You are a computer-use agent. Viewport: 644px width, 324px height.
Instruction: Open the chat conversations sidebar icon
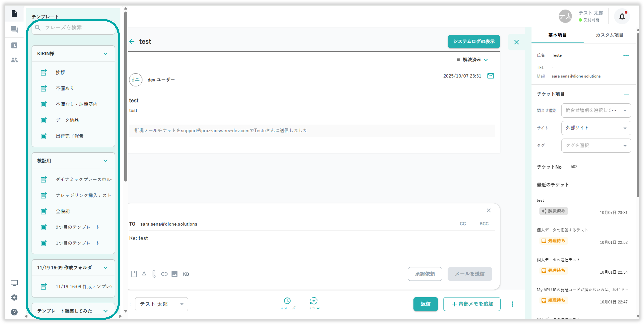(x=14, y=29)
